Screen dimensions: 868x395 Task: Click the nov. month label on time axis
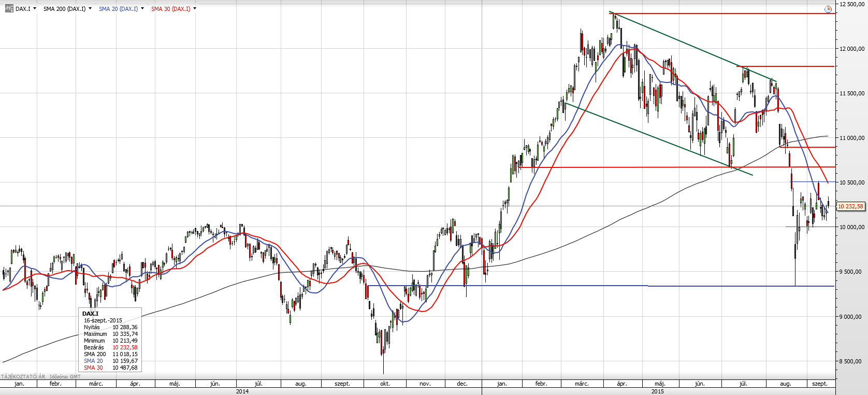[425, 384]
